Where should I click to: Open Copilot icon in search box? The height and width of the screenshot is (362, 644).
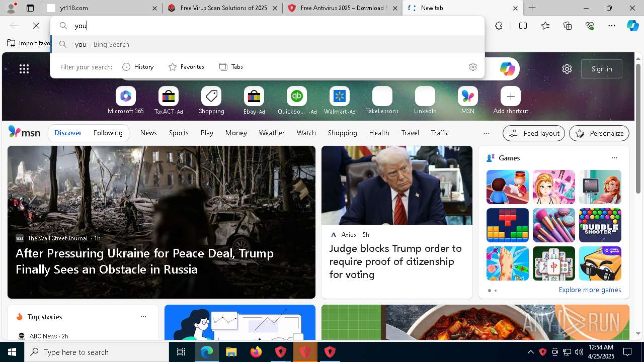click(507, 69)
